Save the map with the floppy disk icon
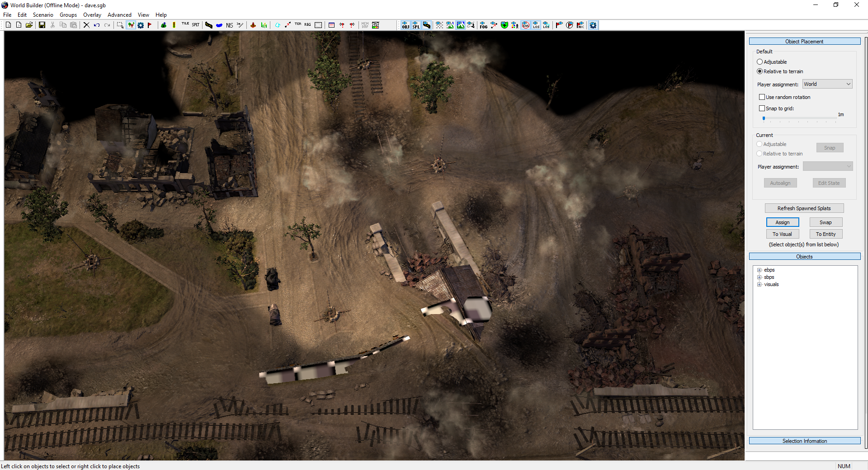Image resolution: width=868 pixels, height=470 pixels. click(42, 25)
